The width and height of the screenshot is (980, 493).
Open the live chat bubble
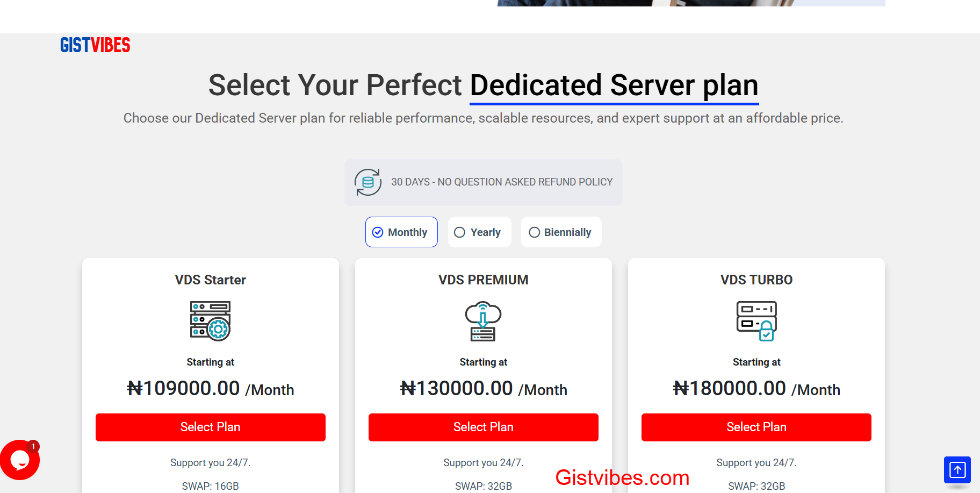point(20,460)
